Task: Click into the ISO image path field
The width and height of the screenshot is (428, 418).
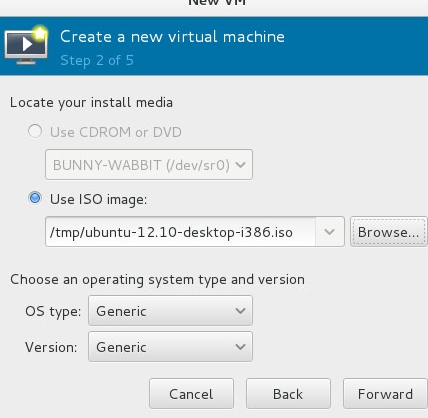Action: point(180,232)
